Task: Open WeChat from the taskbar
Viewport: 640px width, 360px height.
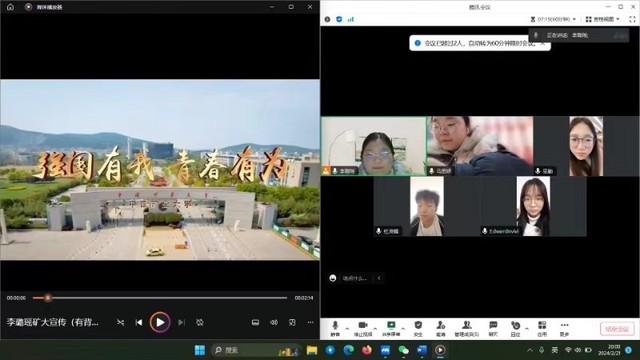Action: [x=403, y=350]
